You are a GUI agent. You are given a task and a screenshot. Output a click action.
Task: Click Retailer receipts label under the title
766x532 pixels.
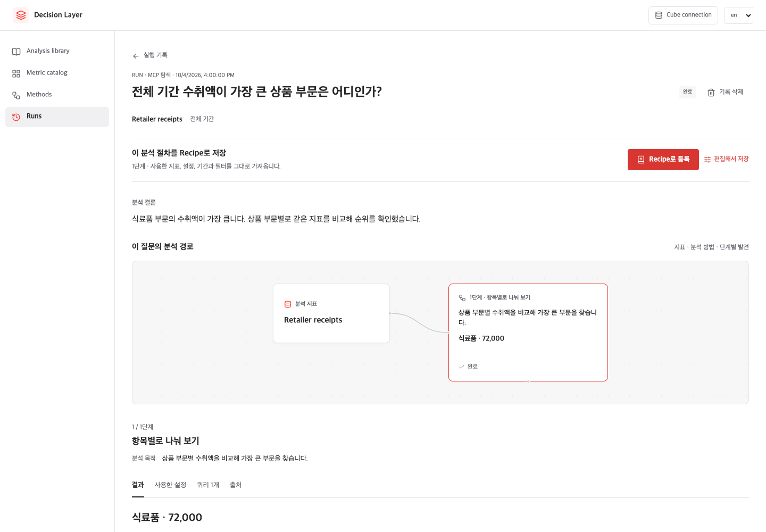tap(157, 119)
